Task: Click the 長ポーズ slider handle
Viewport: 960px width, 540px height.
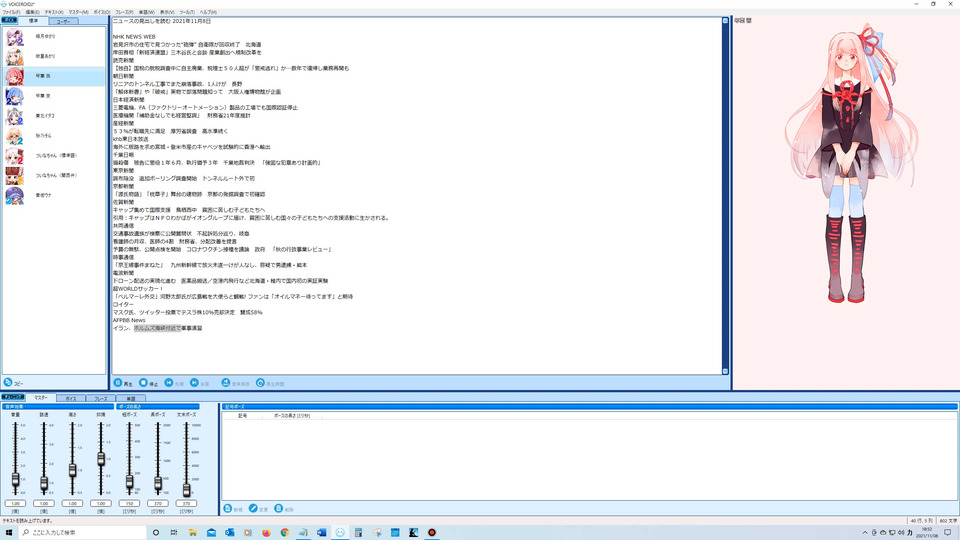Action: (x=158, y=484)
